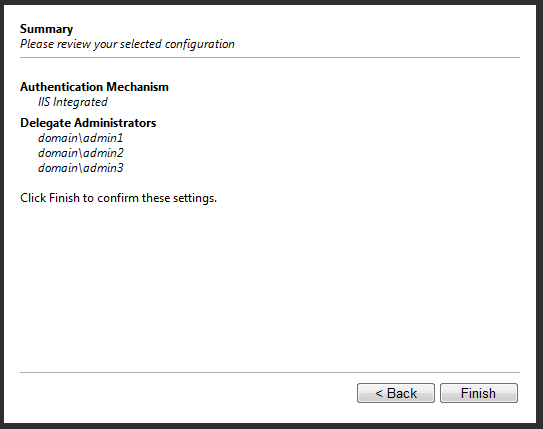
Task: Click the 'Please review your selected configuration' subtitle
Action: click(x=127, y=44)
